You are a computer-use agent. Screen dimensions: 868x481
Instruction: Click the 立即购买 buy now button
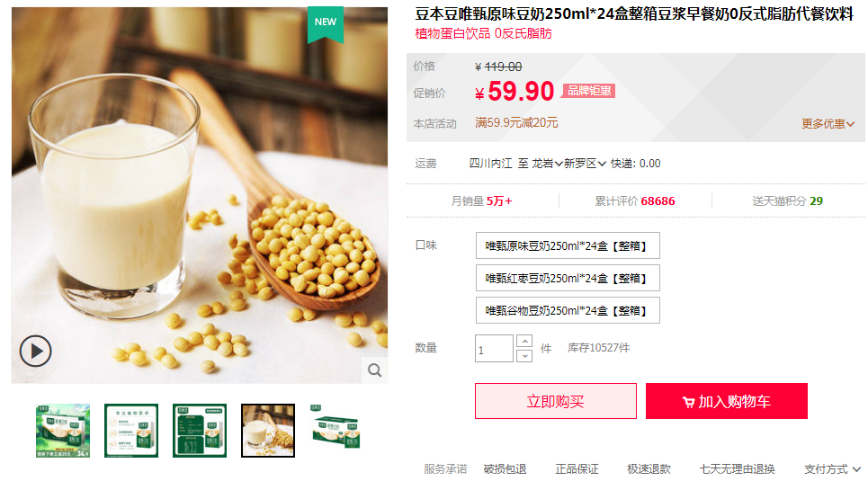(x=556, y=401)
